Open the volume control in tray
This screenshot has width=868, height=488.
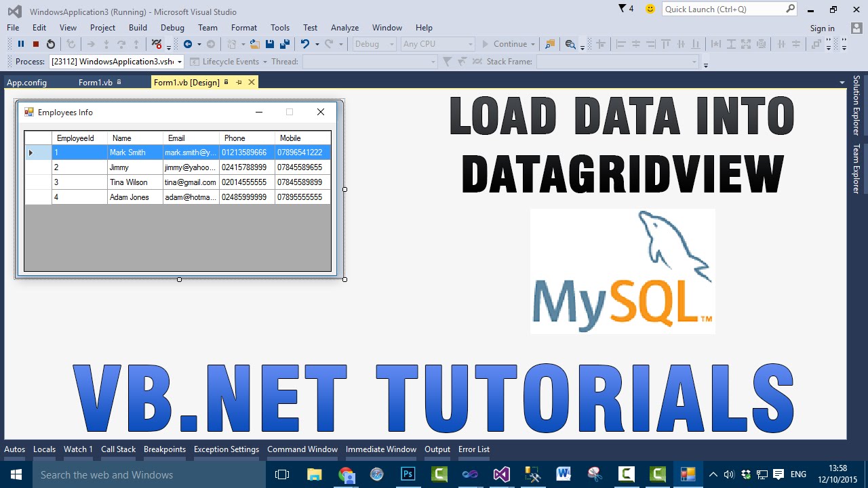(729, 474)
